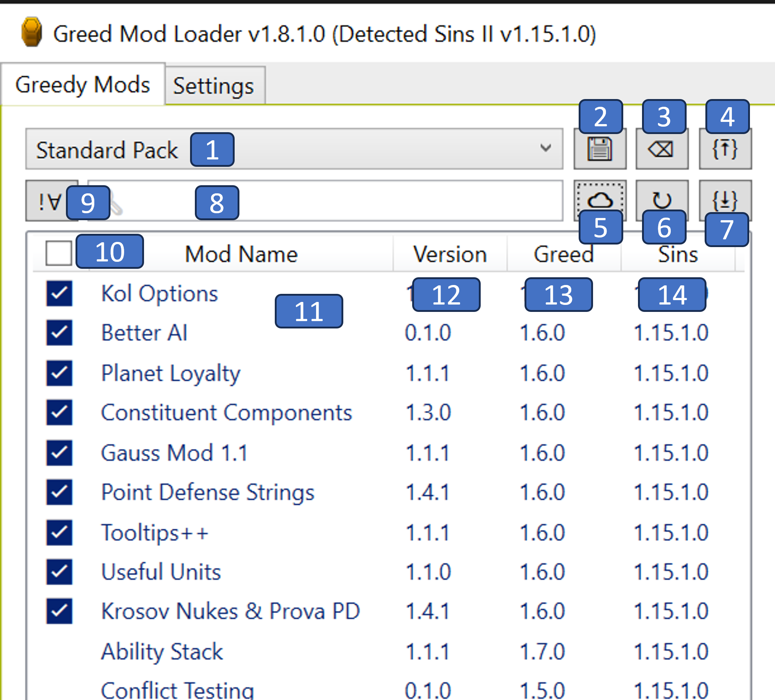Click the !A toggle-all button
775x700 pixels.
pos(52,201)
